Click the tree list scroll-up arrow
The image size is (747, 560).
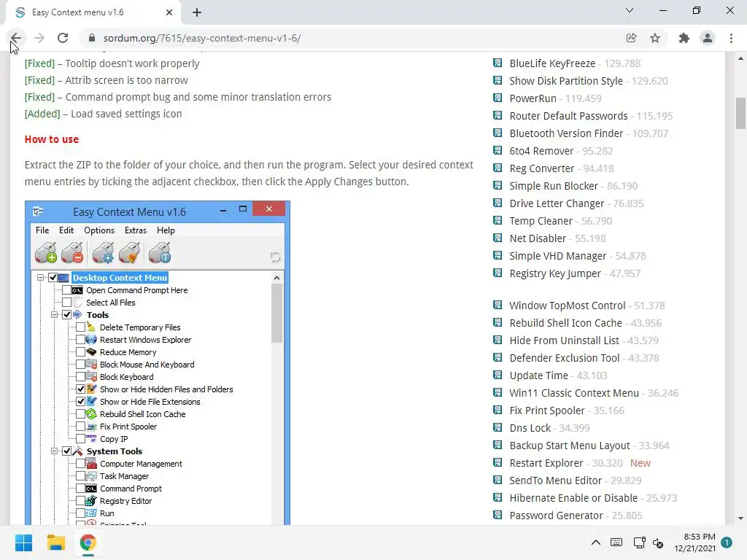point(276,278)
